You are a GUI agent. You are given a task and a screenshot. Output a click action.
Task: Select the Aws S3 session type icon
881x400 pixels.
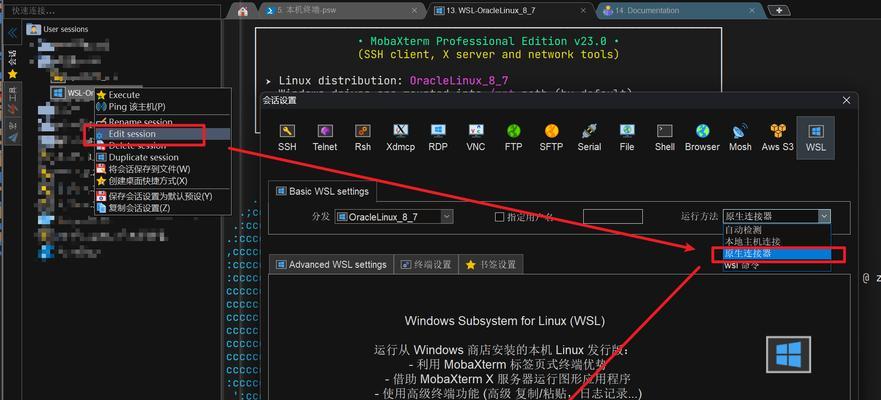[778, 131]
